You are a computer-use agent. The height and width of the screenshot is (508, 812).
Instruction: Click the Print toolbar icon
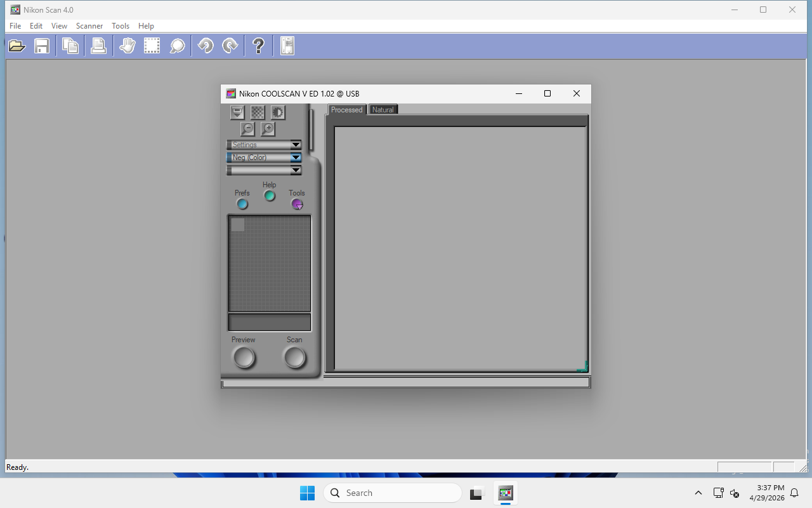tap(98, 46)
